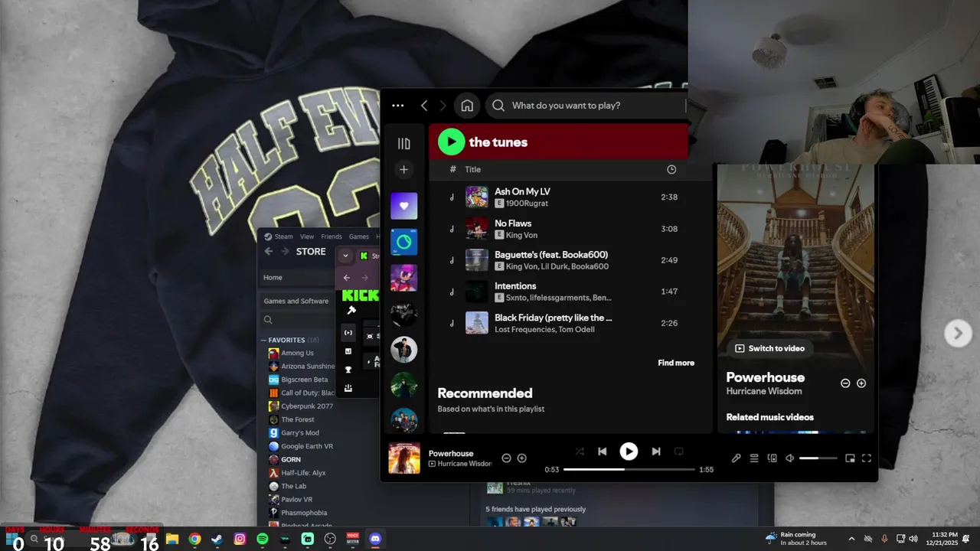Open the Games and Software dropdown
Screen dimensions: 980x551
click(x=299, y=301)
